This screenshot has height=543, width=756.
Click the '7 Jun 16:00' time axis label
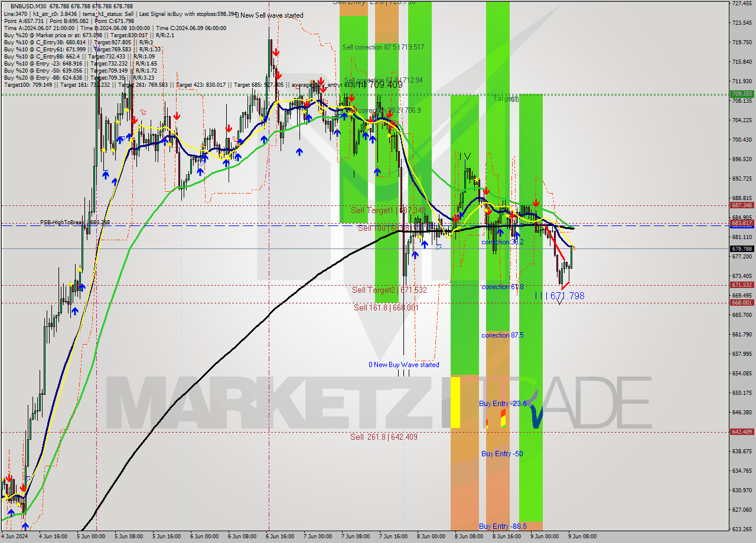click(393, 537)
